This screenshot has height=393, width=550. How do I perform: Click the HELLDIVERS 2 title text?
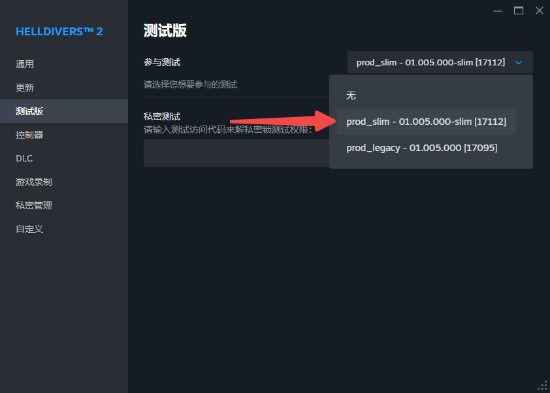coord(59,32)
